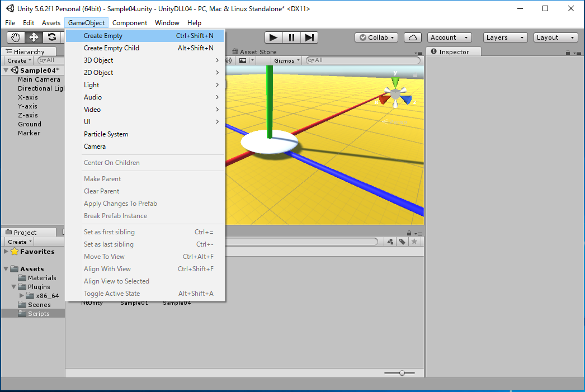The image size is (585, 392).
Task: Select the Rotate tool in the toolbar
Action: (51, 37)
